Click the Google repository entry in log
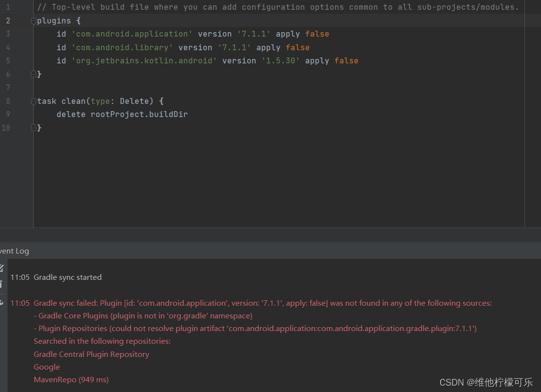Image resolution: width=541 pixels, height=392 pixels. pos(46,367)
